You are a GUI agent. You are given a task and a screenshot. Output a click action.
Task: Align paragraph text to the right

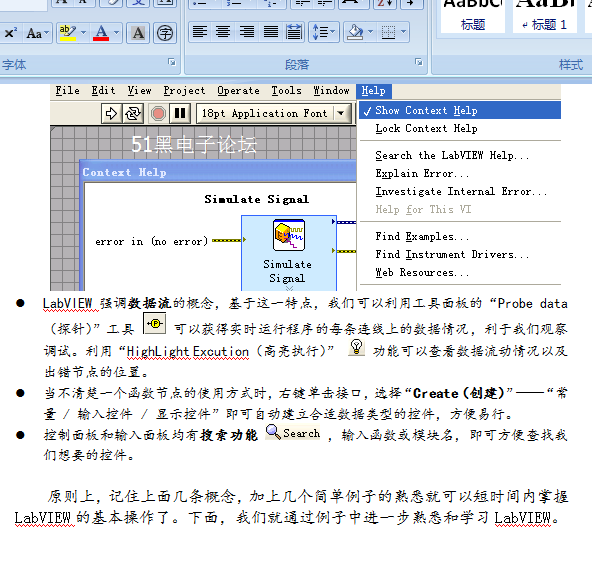tap(247, 32)
